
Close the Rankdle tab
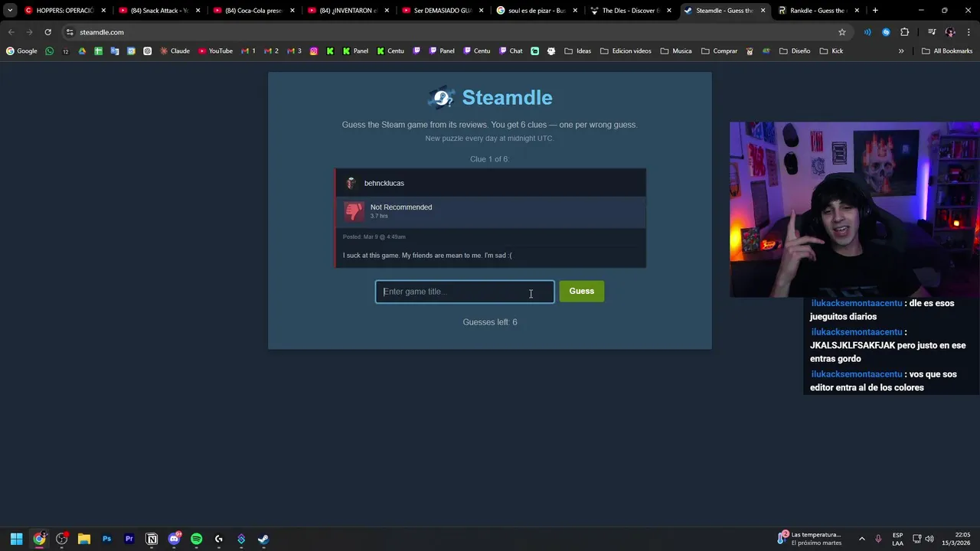click(x=857, y=11)
